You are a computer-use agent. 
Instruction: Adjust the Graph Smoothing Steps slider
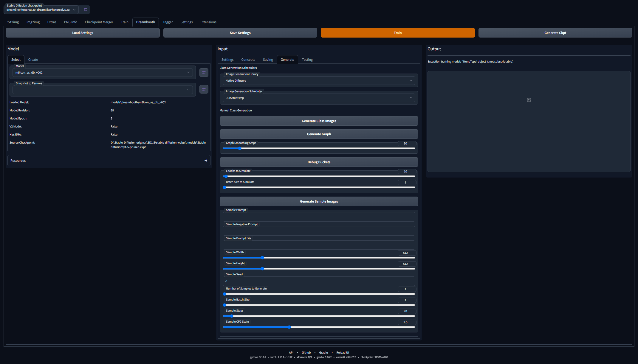pos(319,148)
